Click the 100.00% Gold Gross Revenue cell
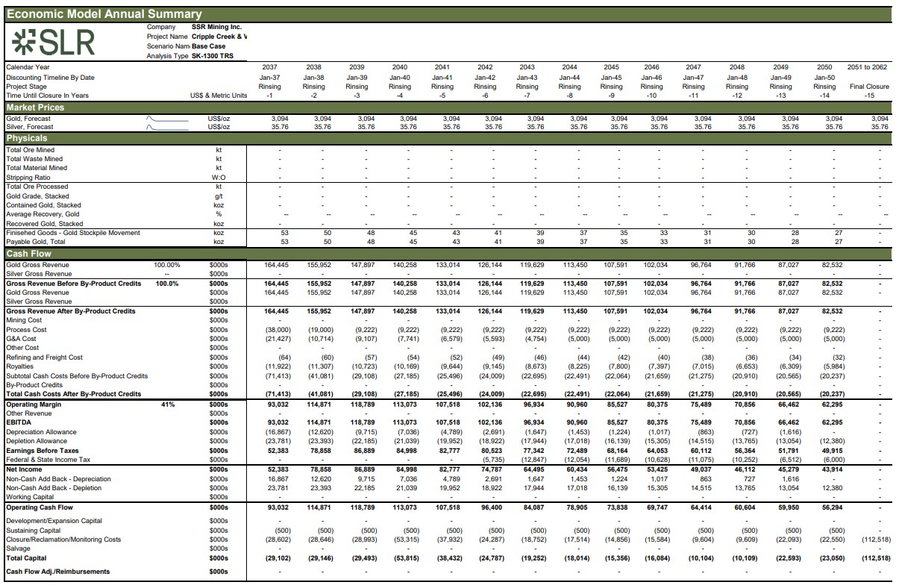The width and height of the screenshot is (899, 588). pyautogui.click(x=167, y=265)
